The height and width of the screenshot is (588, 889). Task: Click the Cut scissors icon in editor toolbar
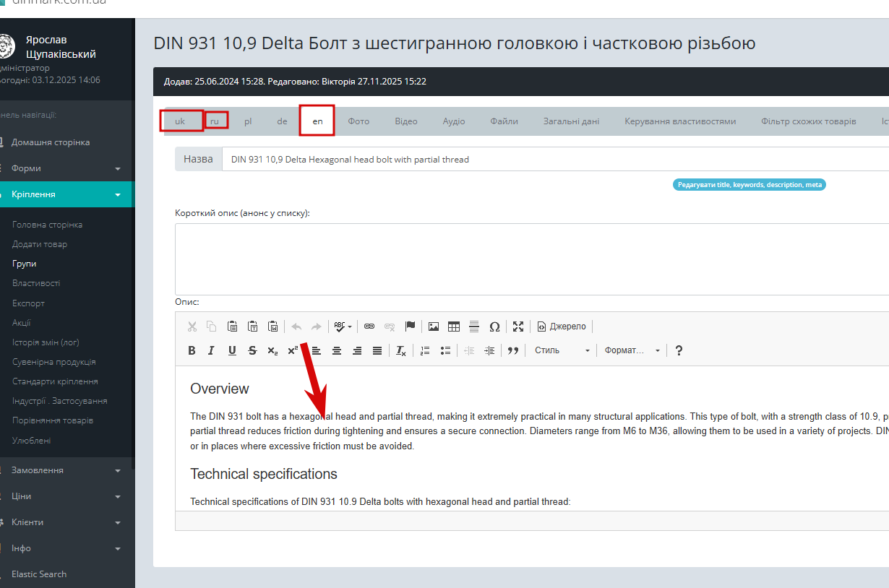tap(192, 327)
